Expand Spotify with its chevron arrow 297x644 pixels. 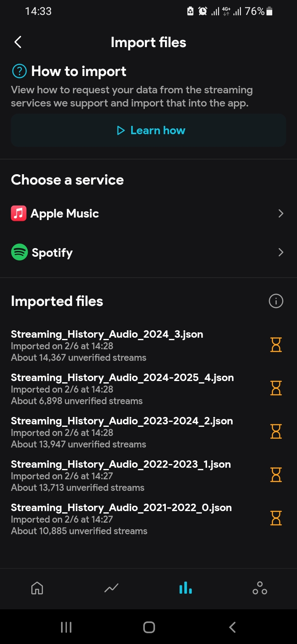[x=281, y=252]
